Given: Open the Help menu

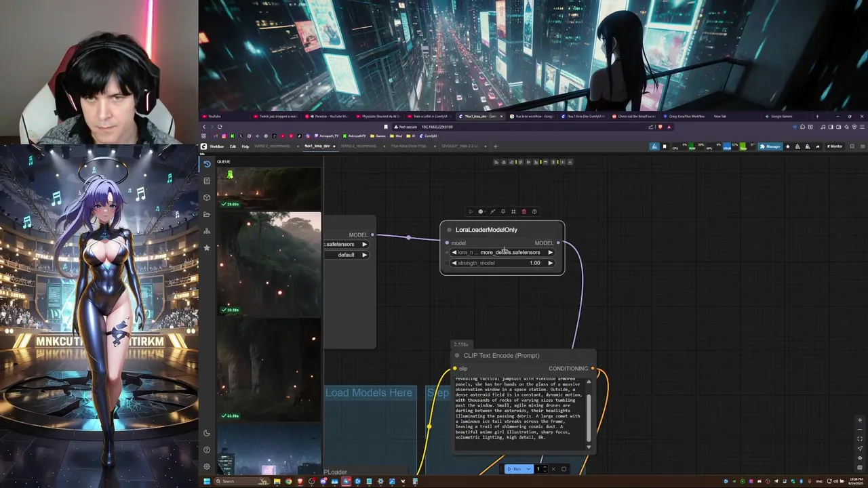Looking at the screenshot, I should point(245,146).
